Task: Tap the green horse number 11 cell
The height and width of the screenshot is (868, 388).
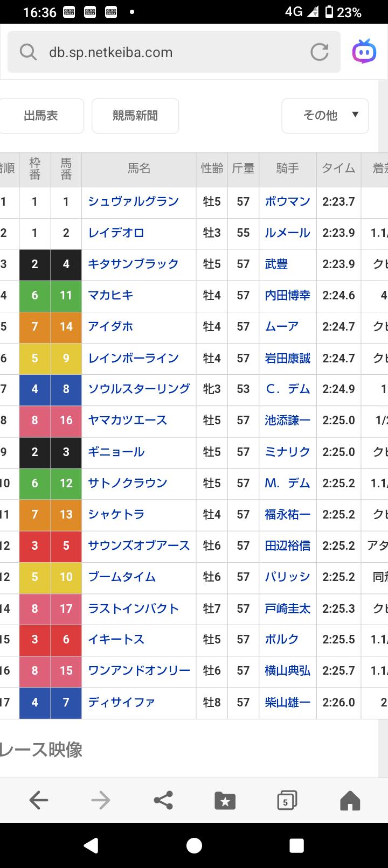Action: (66, 295)
